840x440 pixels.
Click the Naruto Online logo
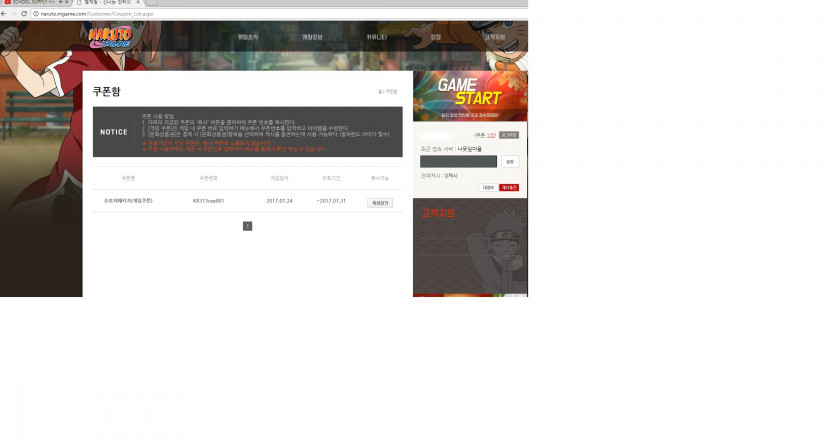coord(108,37)
